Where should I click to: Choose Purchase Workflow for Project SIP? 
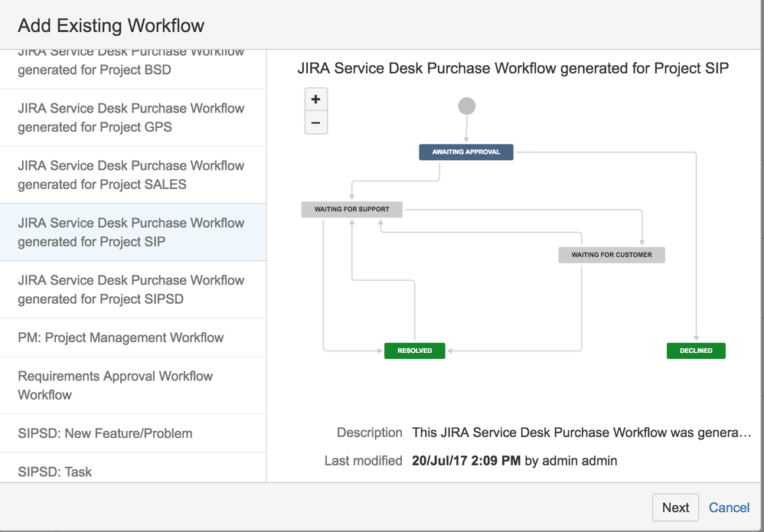pyautogui.click(x=132, y=233)
